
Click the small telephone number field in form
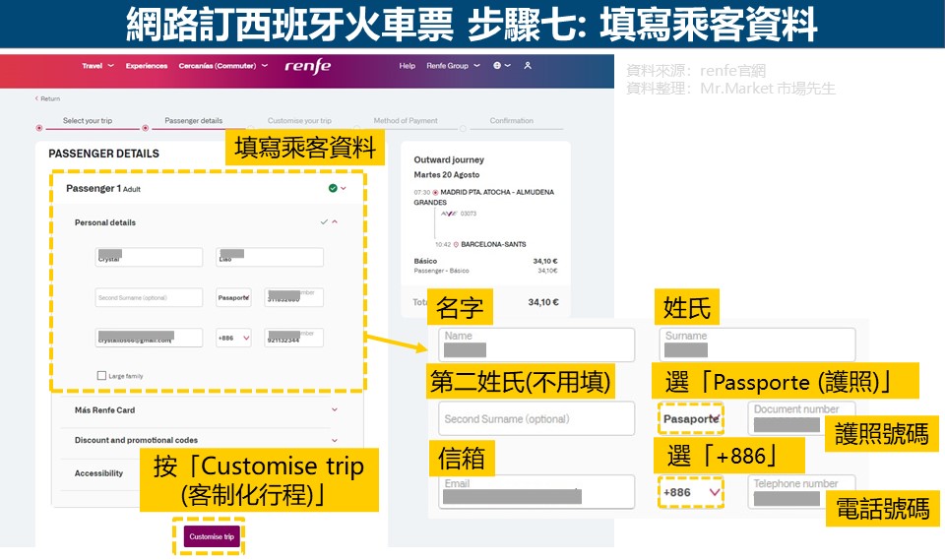(293, 338)
